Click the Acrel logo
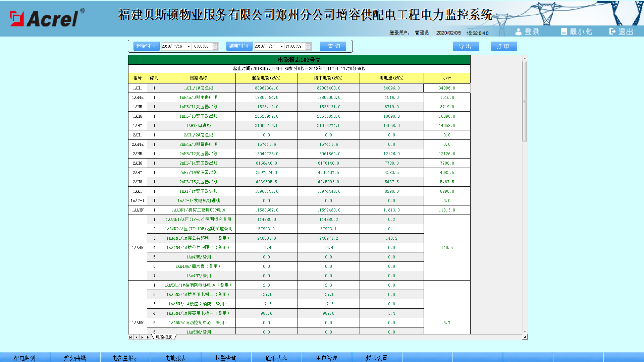The height and width of the screenshot is (362, 644). [x=47, y=18]
